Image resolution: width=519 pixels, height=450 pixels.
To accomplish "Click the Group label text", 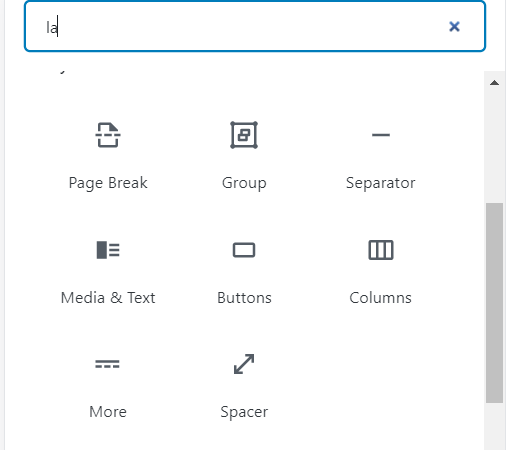I will [x=244, y=183].
